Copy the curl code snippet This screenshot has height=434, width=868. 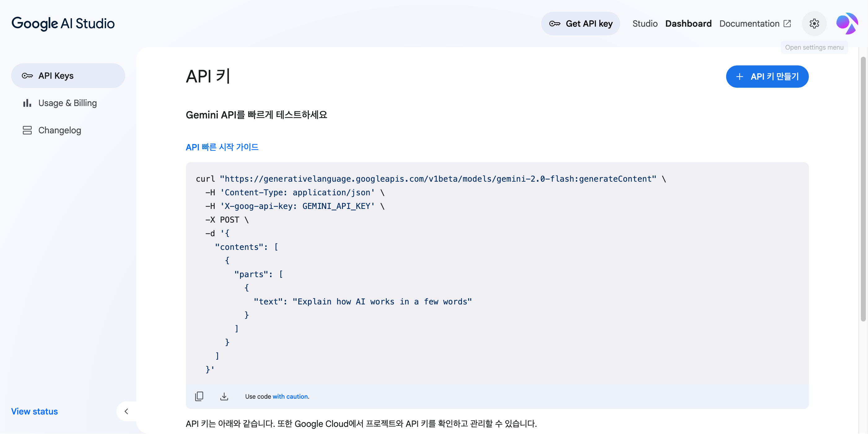click(x=199, y=396)
